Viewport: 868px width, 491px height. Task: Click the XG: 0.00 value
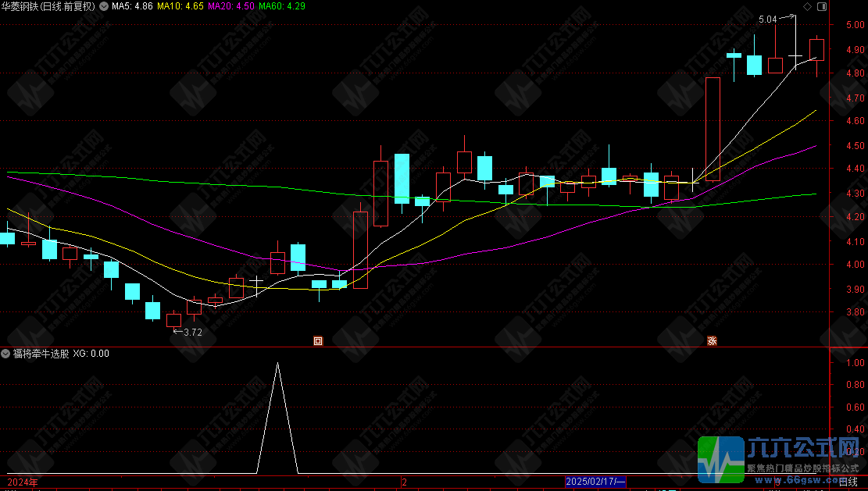click(91, 354)
